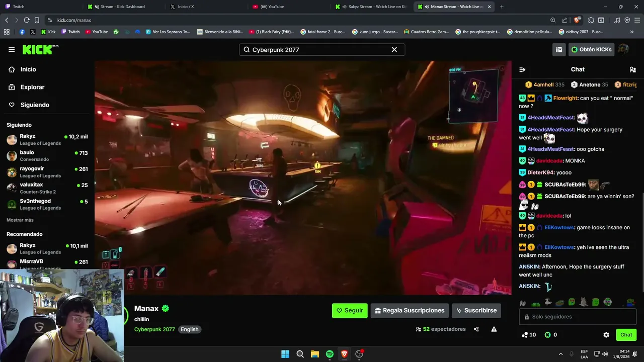This screenshot has width=644, height=362.
Task: Open chat settings gear icon
Action: 606,335
